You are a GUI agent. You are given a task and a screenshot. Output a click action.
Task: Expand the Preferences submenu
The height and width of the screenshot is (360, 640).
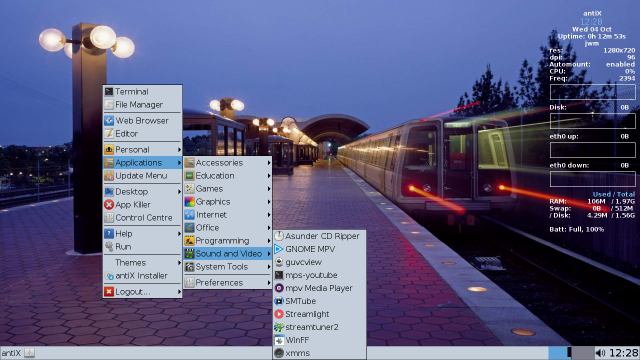click(x=228, y=282)
